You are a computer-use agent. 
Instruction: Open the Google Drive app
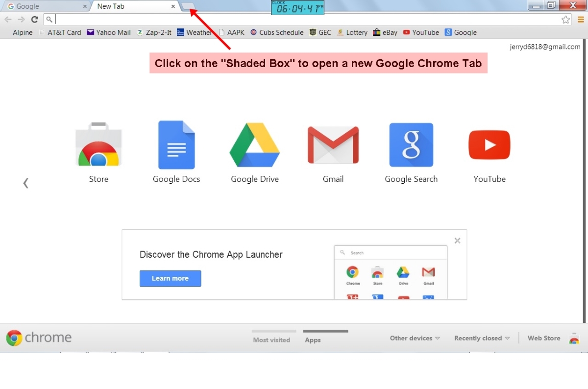pyautogui.click(x=255, y=152)
